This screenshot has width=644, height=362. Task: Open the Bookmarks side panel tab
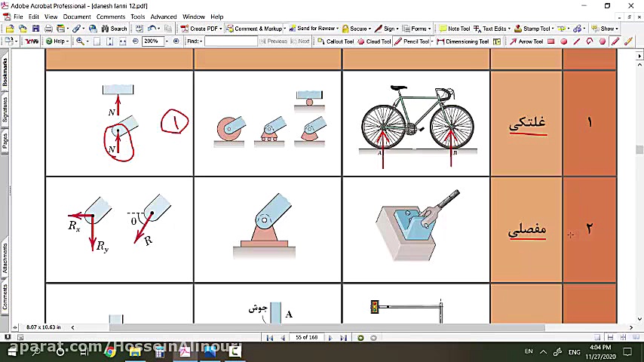tap(5, 72)
